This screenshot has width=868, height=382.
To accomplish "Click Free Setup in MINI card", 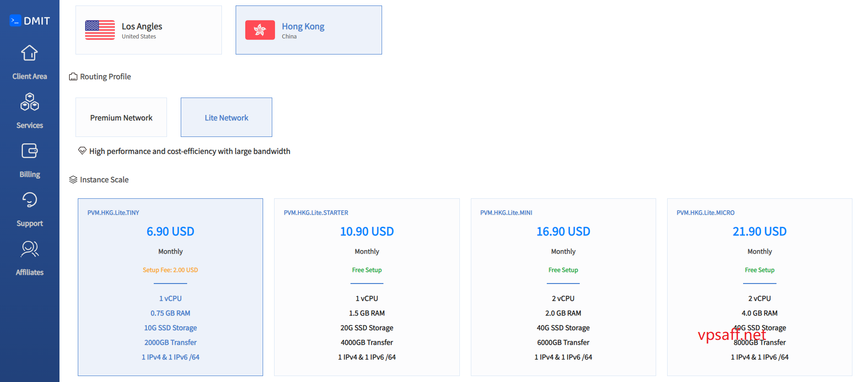I will point(563,270).
